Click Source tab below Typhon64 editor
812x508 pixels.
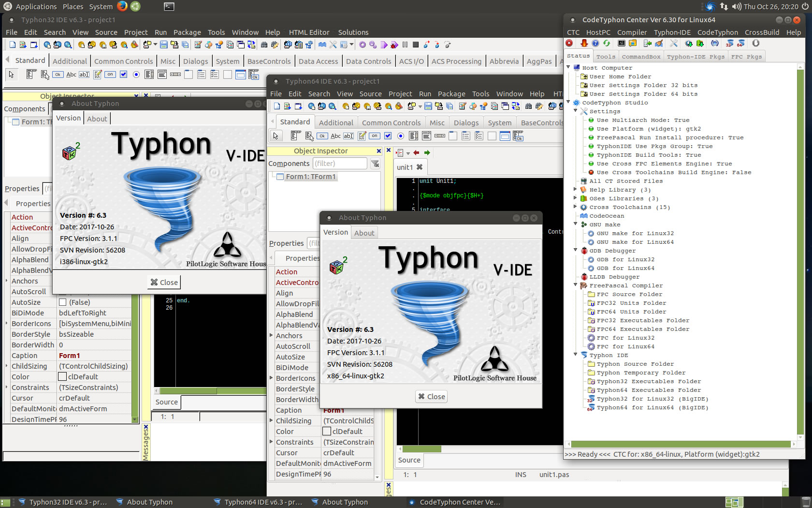409,460
